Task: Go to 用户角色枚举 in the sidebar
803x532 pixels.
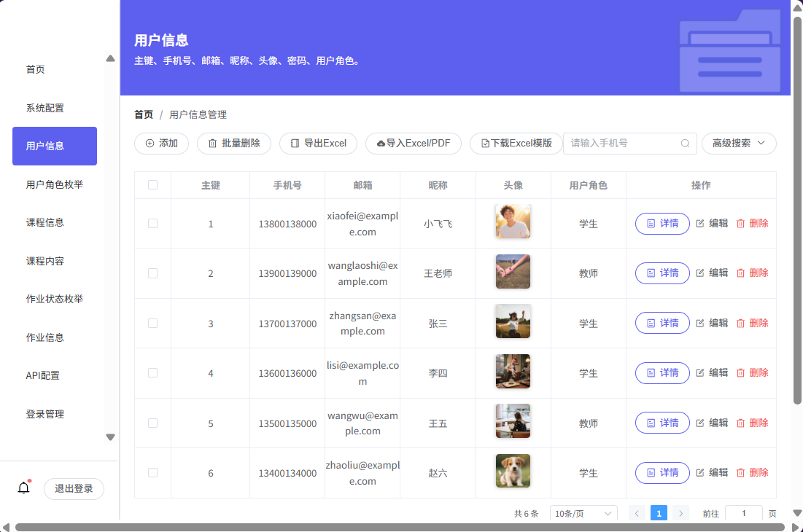Action: click(55, 184)
